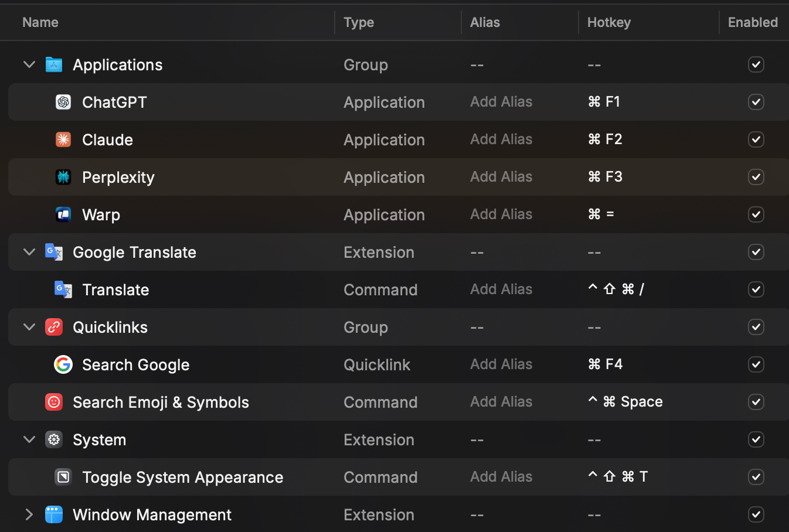Viewport: 789px width, 532px height.
Task: Uncheck the Search Google enabled checkbox
Action: click(756, 364)
